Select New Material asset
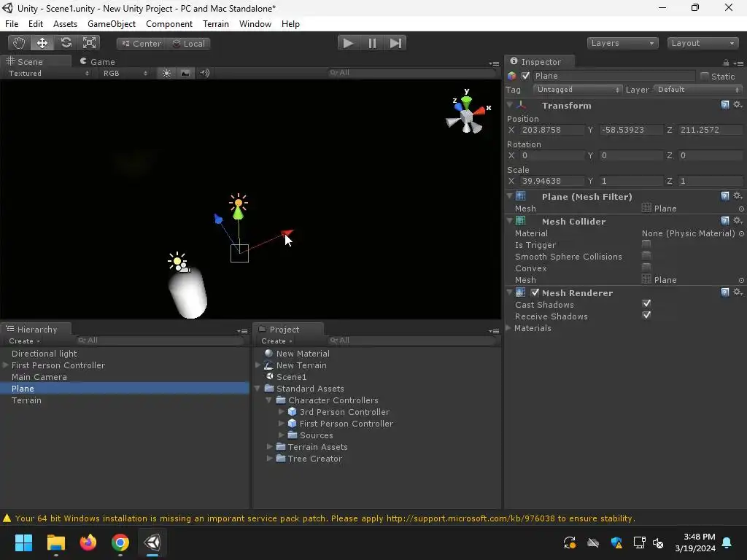The width and height of the screenshot is (747, 560). pos(303,354)
